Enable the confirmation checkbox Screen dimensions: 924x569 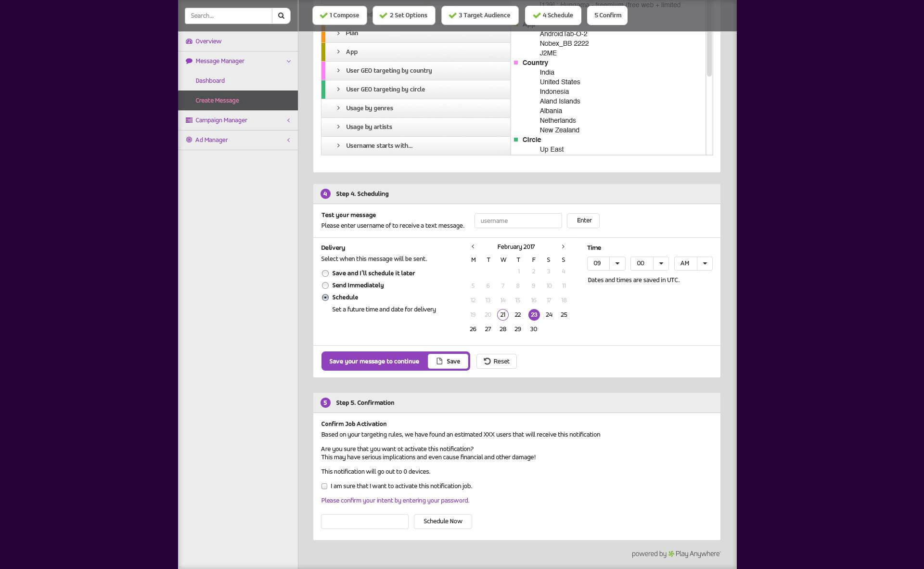324,486
